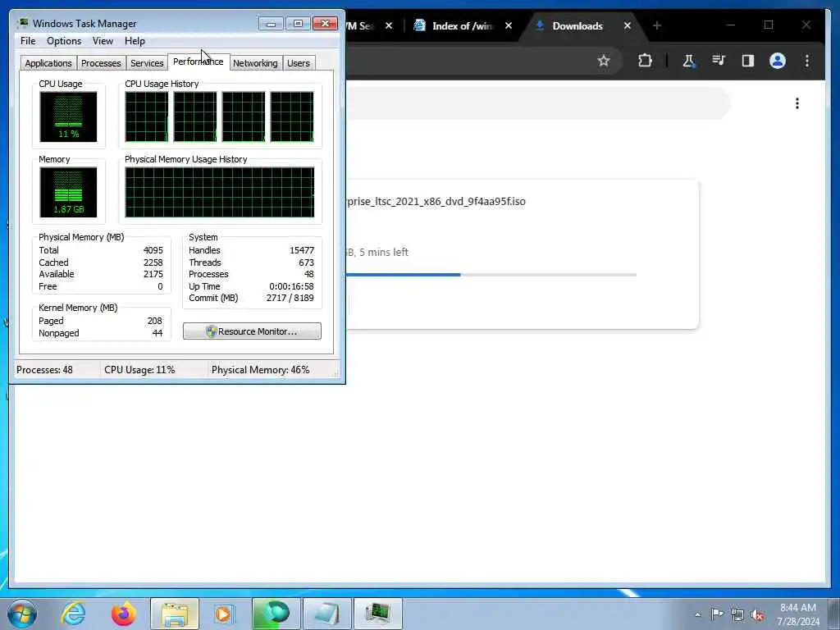The width and height of the screenshot is (840, 630).
Task: Switch to the Applications tab
Action: (x=48, y=63)
